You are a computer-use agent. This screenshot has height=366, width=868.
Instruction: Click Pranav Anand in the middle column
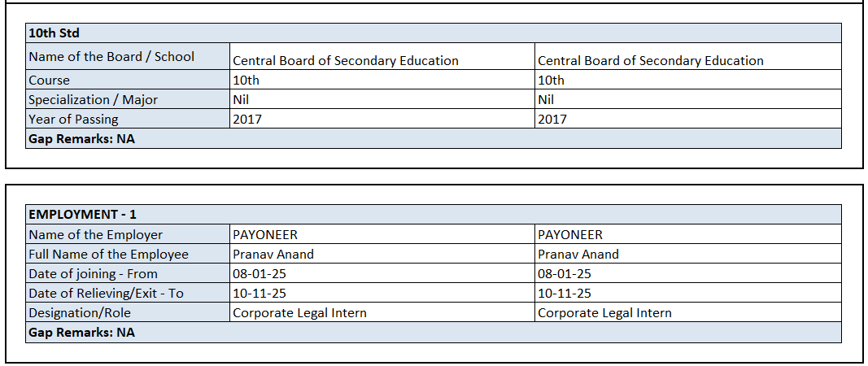[x=273, y=255]
